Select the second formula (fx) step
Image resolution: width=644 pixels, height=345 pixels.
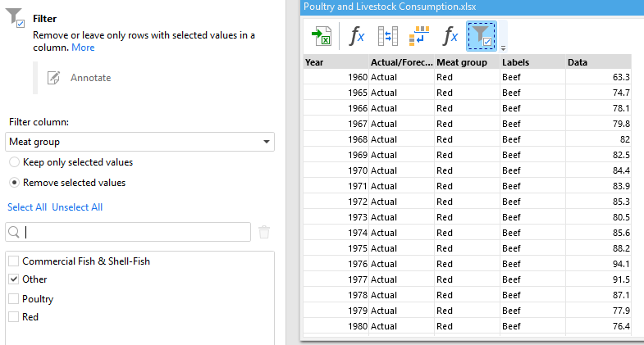(x=450, y=36)
